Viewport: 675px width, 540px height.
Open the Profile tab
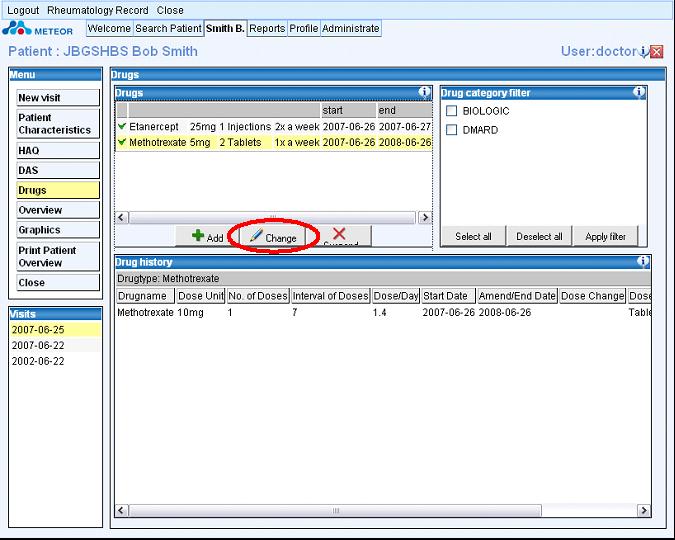(303, 28)
